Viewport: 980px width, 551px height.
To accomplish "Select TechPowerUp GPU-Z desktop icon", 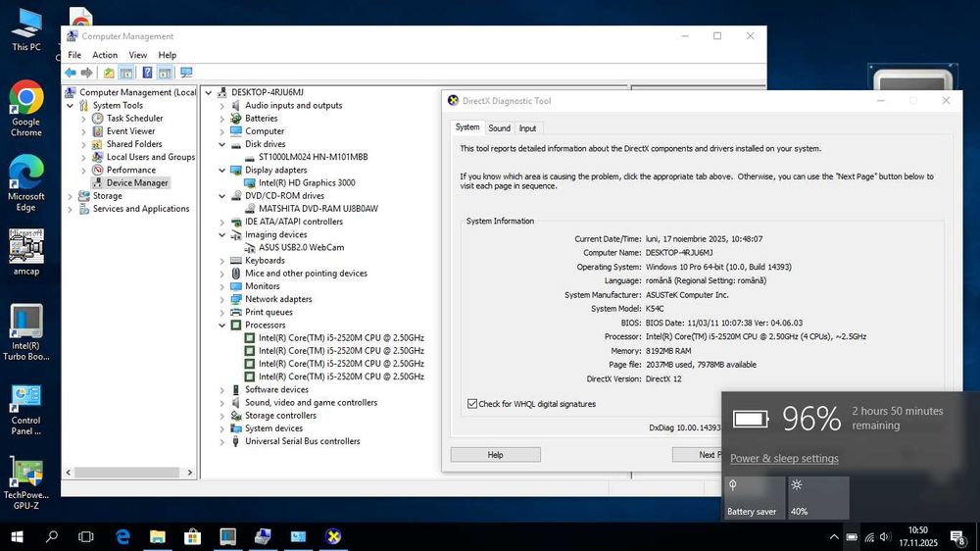I will pyautogui.click(x=26, y=482).
